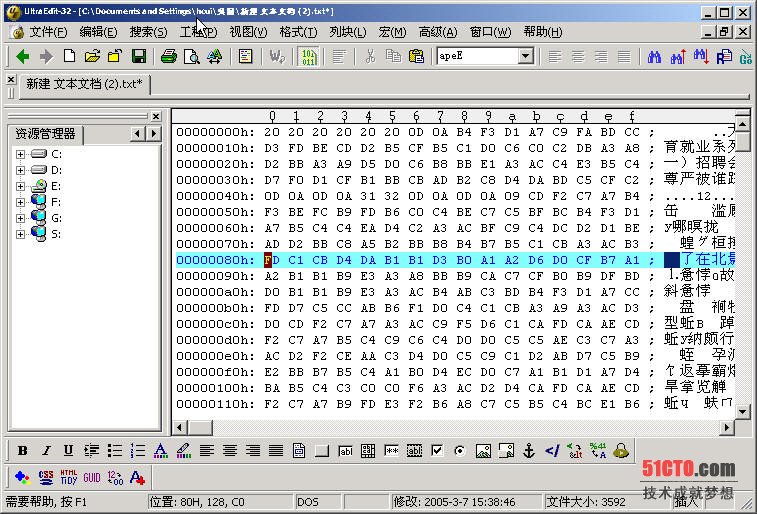
Task: Toggle Underline in the HTML toolbar
Action: click(x=68, y=451)
